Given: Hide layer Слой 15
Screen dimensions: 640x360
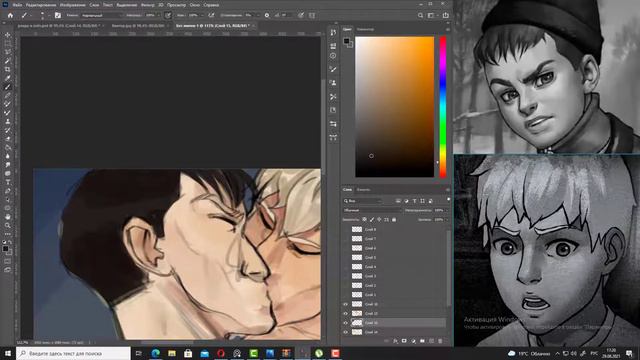Looking at the screenshot, I should click(345, 323).
